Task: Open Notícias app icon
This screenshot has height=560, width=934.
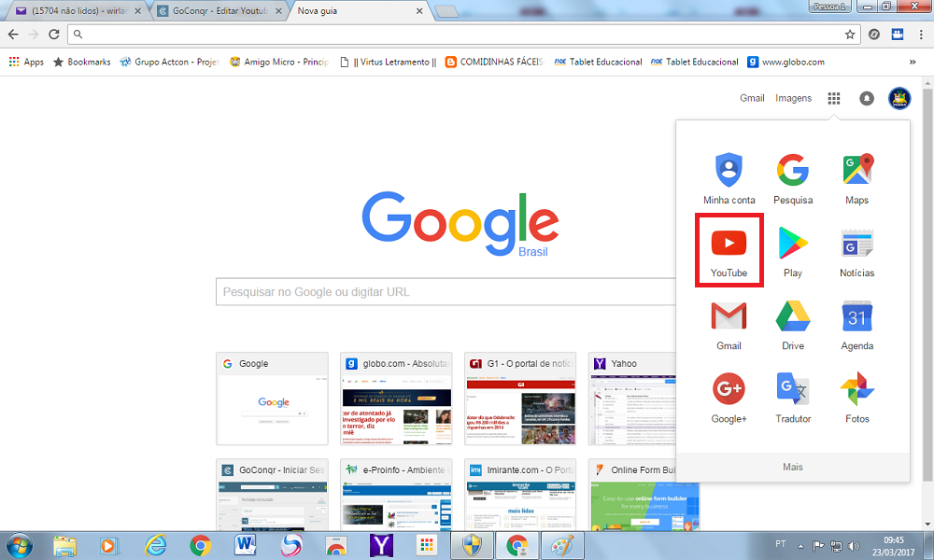Action: (857, 251)
